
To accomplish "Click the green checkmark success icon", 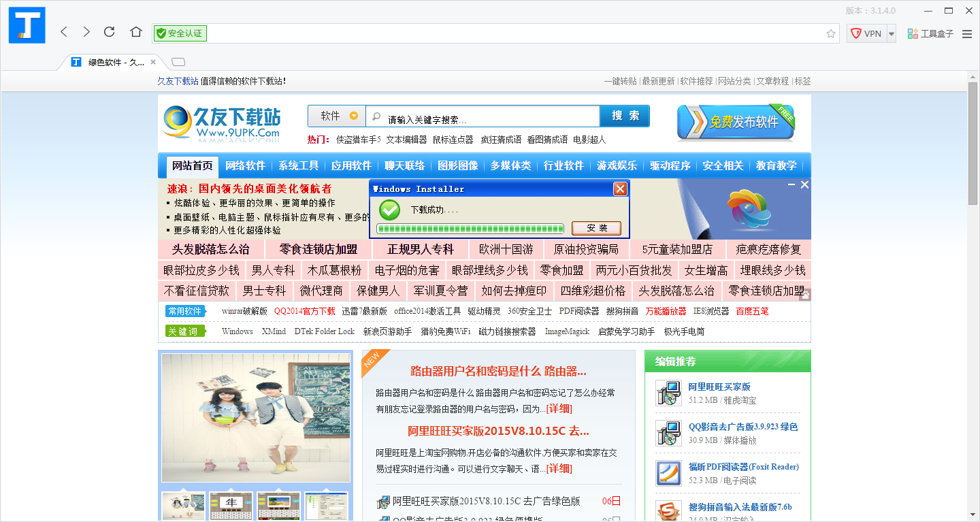I will point(389,210).
